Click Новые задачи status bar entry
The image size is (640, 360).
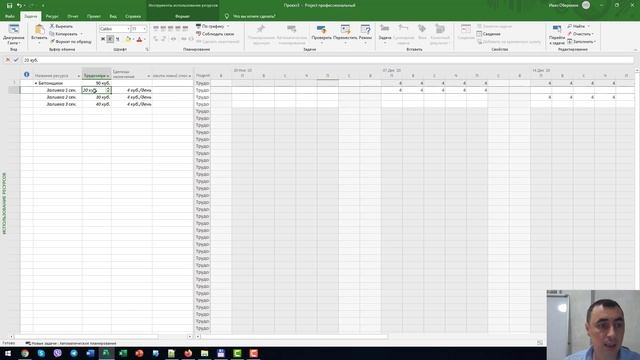[x=71, y=343]
